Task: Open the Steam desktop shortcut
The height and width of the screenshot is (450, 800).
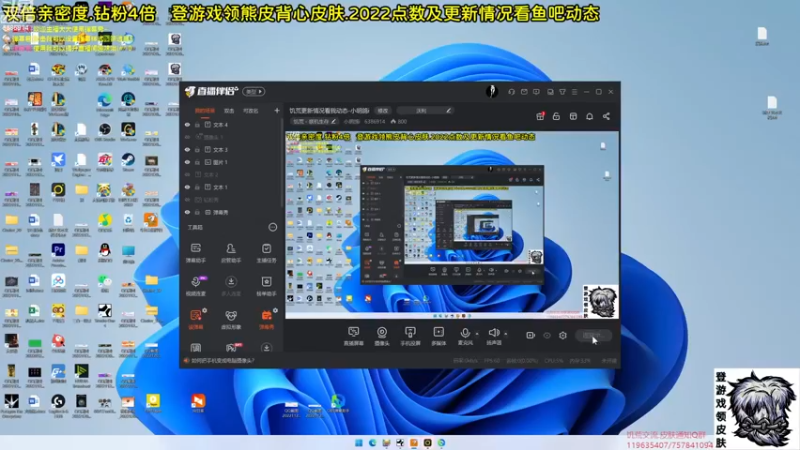Action: (x=128, y=162)
